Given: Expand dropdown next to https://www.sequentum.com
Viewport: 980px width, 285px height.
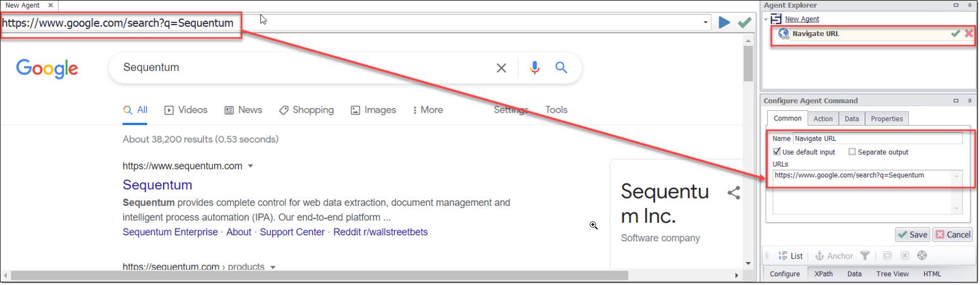Looking at the screenshot, I should pos(250,166).
